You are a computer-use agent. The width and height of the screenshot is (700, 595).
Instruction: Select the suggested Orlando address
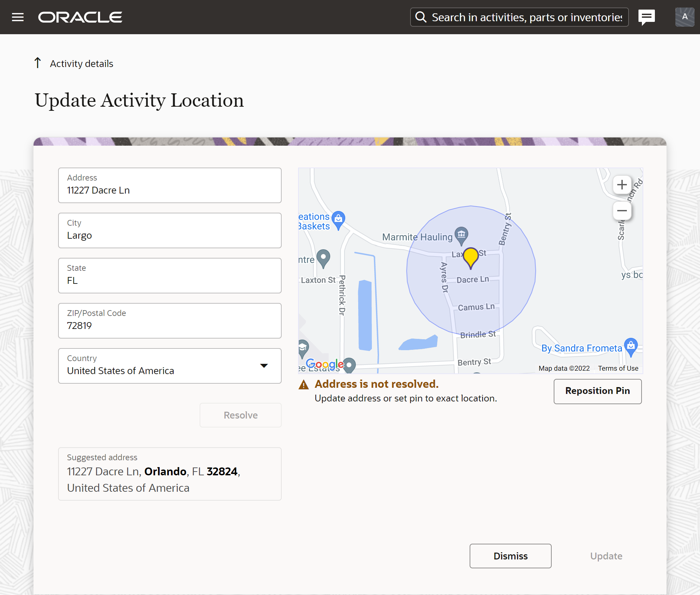(x=170, y=474)
